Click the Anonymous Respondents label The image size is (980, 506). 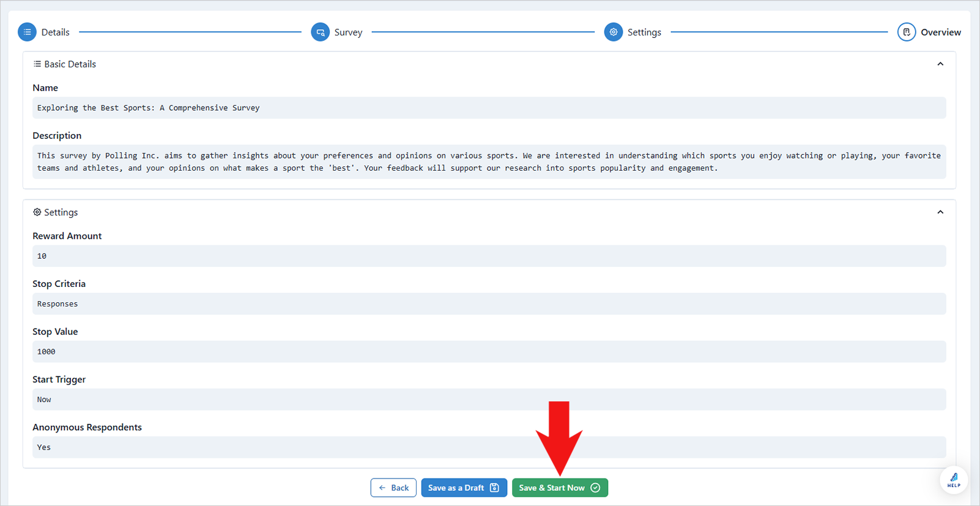pyautogui.click(x=87, y=427)
